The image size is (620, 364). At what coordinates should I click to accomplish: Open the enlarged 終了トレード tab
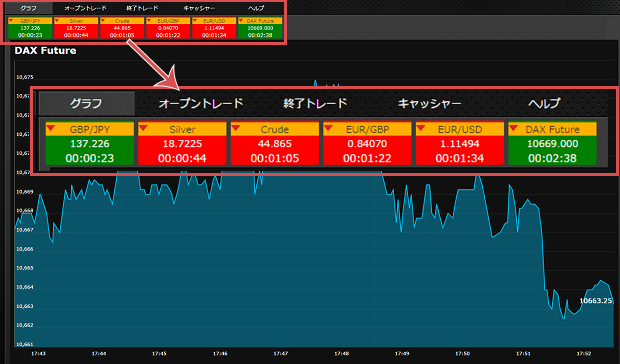tap(315, 104)
